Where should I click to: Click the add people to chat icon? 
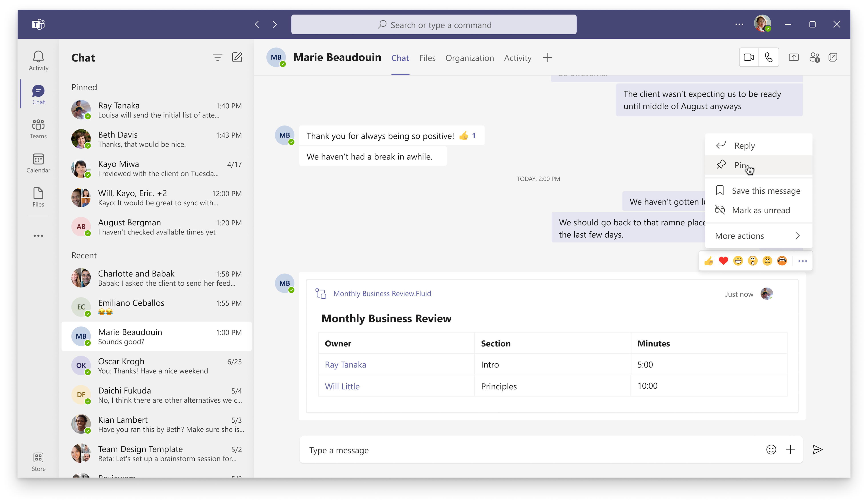[814, 58]
